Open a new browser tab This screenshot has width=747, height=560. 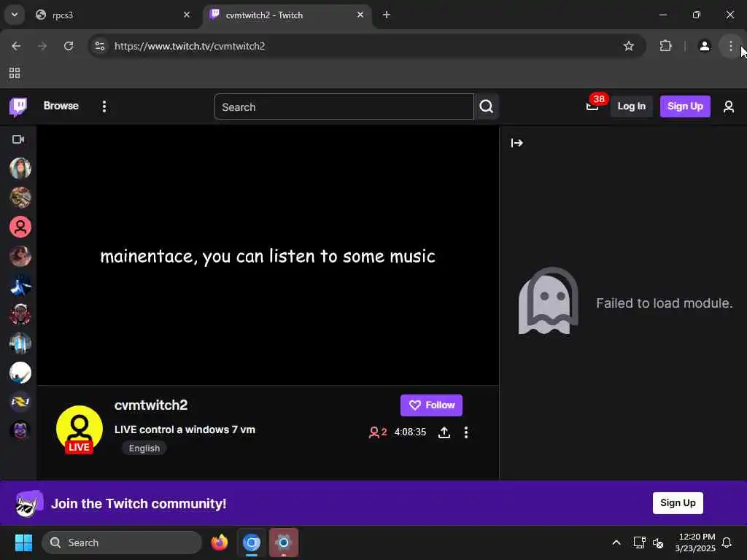pos(387,15)
